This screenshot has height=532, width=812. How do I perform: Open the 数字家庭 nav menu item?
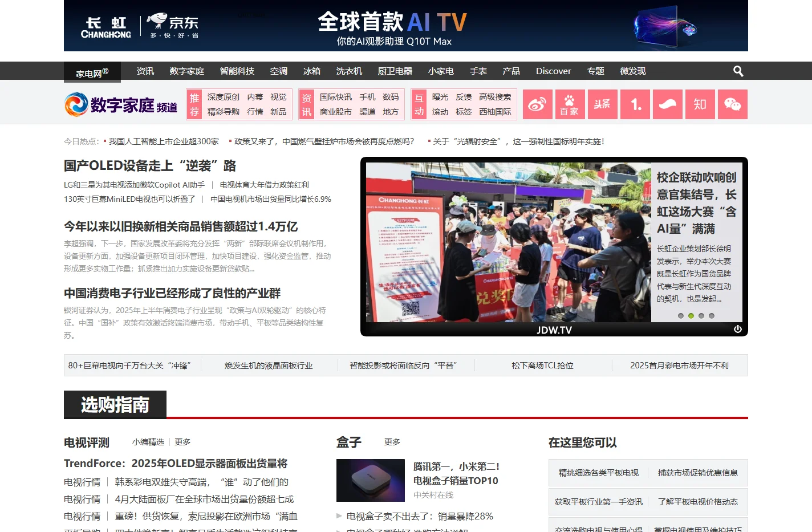coord(187,71)
